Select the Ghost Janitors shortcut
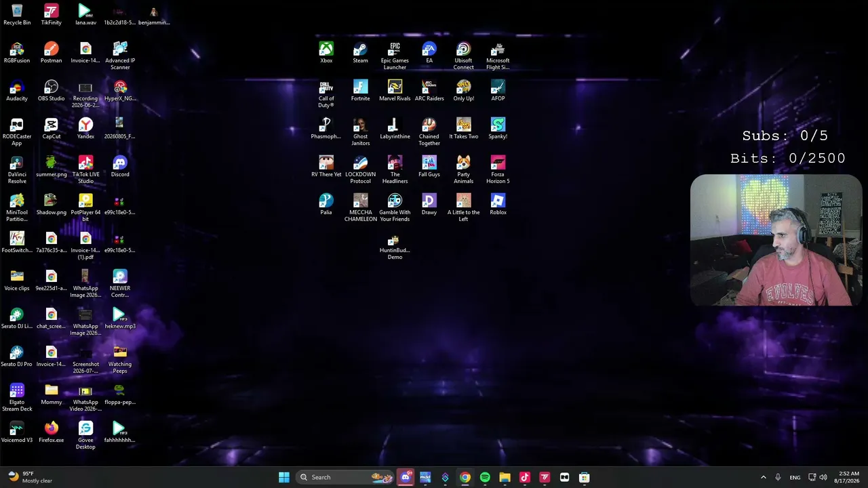Viewport: 868px width, 488px height. (360, 131)
